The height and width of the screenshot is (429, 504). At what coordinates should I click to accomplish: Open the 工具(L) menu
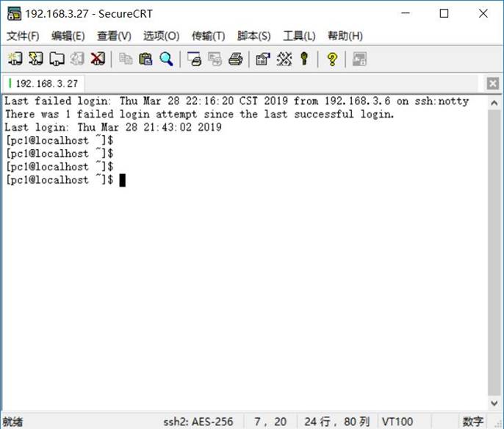point(299,36)
